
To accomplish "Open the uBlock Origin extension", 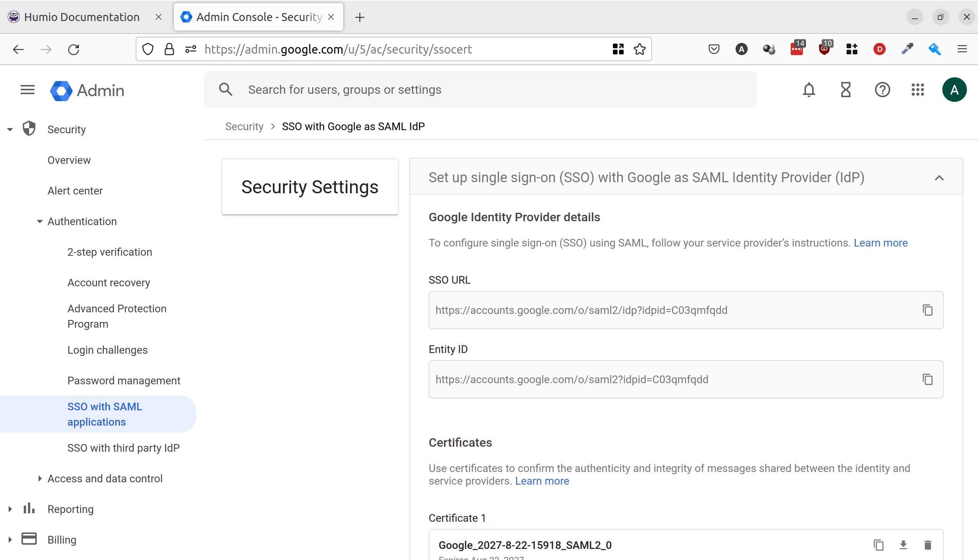I will point(824,49).
